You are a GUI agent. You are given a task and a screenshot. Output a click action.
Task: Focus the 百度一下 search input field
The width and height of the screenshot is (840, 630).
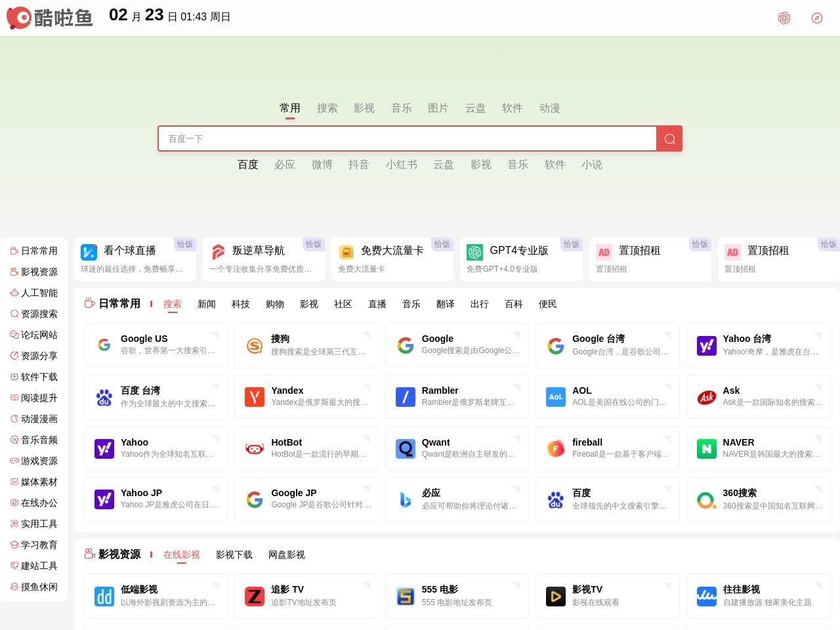tap(408, 138)
